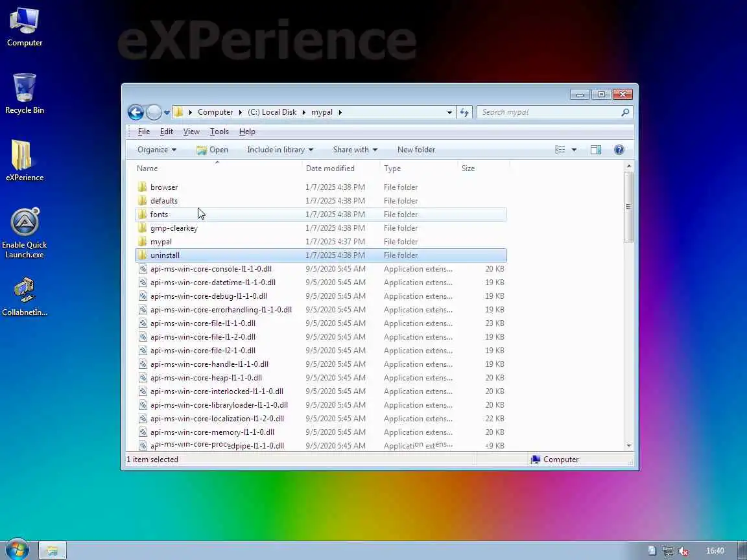The image size is (747, 560).
Task: Select the CollabnetIn... desktop icon
Action: click(x=24, y=297)
